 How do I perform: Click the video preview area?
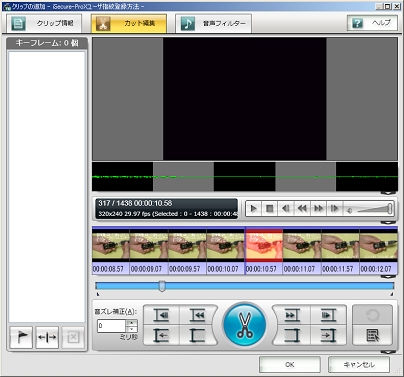pyautogui.click(x=245, y=99)
